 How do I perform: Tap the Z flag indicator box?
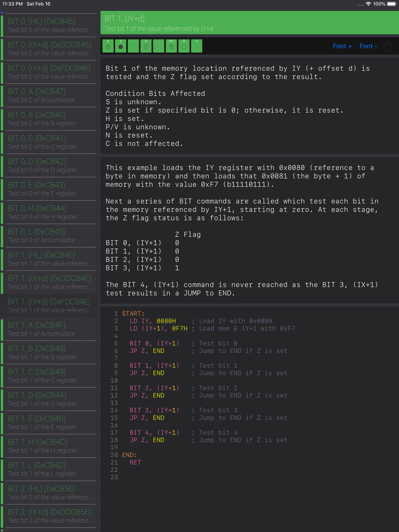[121, 46]
